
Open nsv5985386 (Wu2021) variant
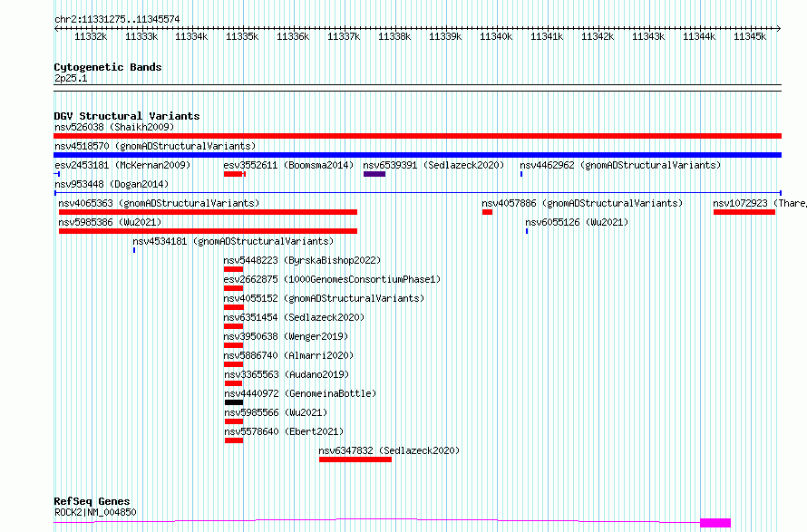[x=110, y=222]
